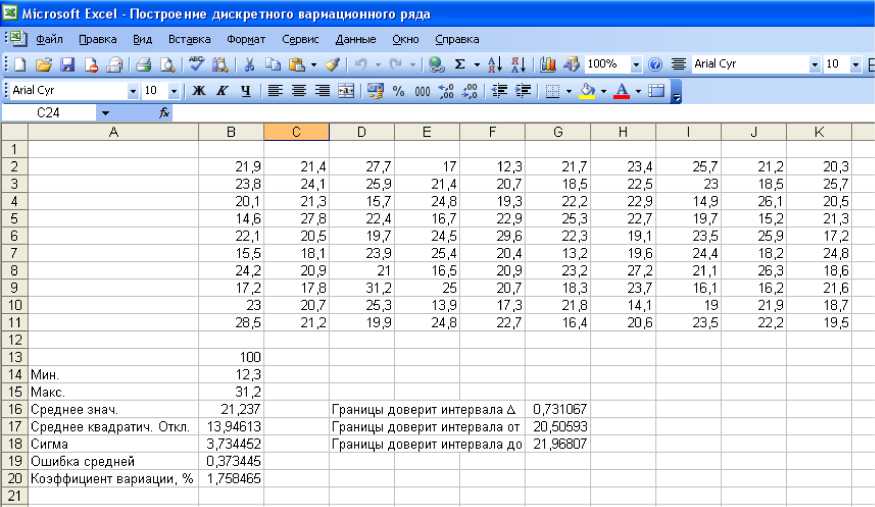Screen dimensions: 875x507
Task: Apply borders to the selected cells
Action: click(552, 90)
